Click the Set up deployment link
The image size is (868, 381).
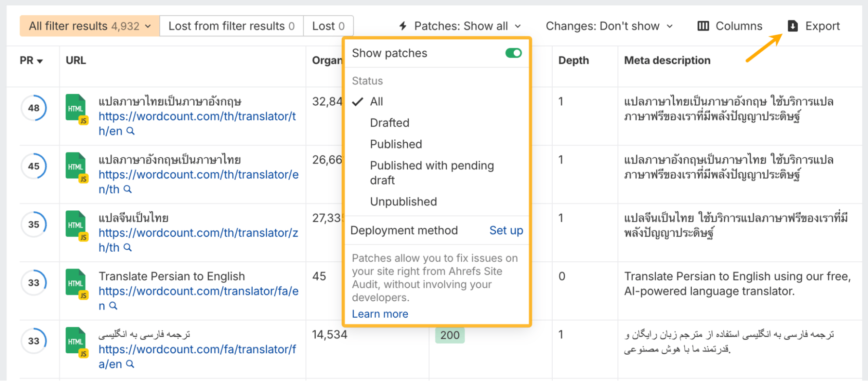tap(506, 230)
